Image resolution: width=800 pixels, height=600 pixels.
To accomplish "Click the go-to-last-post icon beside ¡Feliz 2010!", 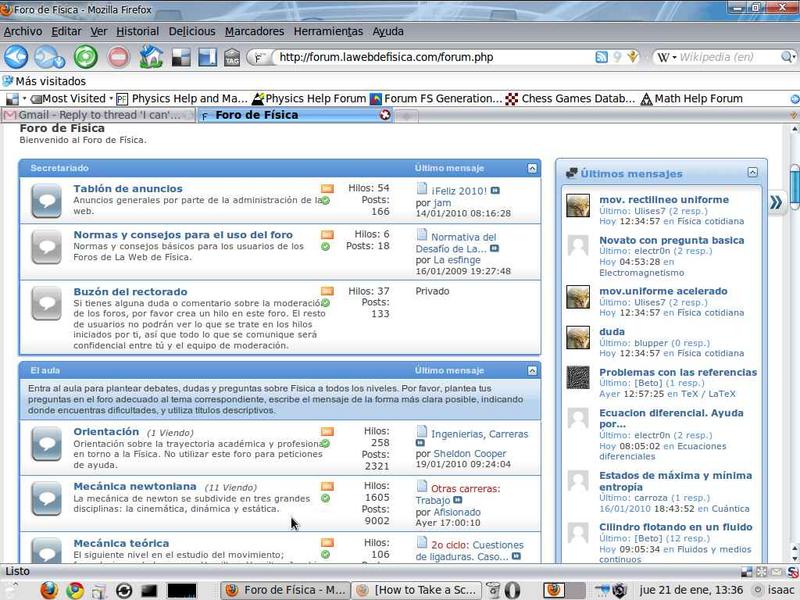I will pyautogui.click(x=495, y=190).
